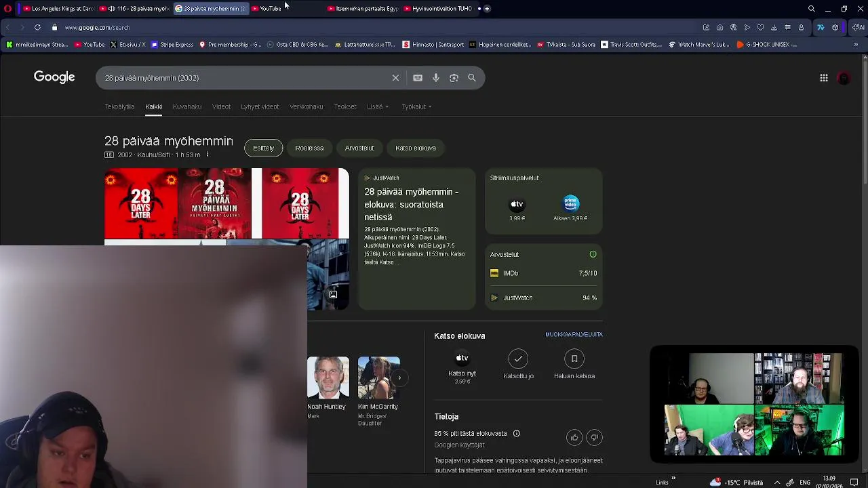Open the JustWatch 94 % rating row
This screenshot has height=488, width=868.
click(x=543, y=298)
